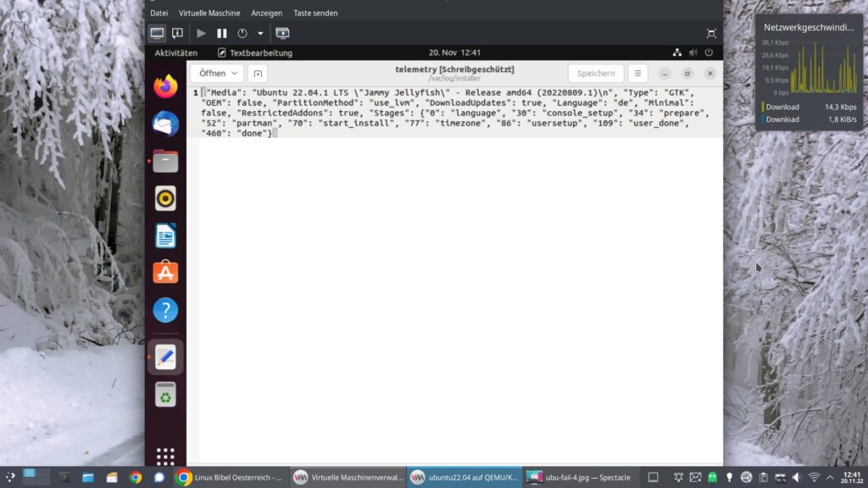Launch Konsole terminal from the KDE panel
Screen dimensions: 868x488
coord(64,477)
